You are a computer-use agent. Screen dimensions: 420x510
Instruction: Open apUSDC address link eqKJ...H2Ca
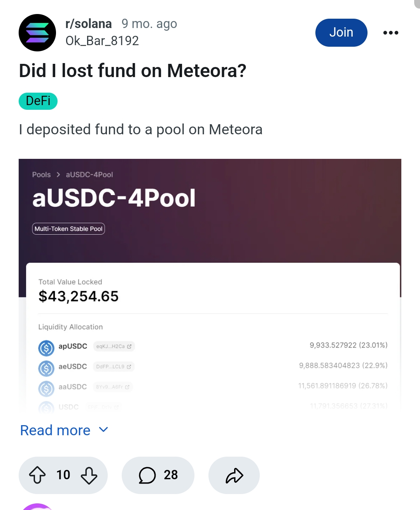click(114, 346)
